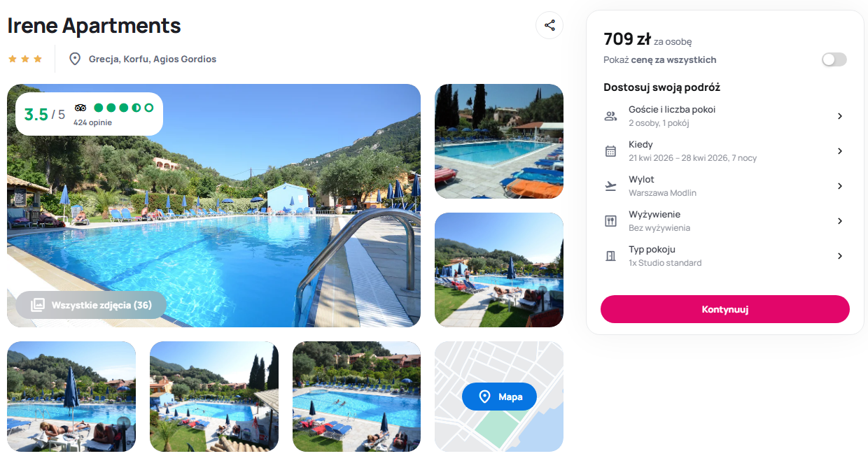Open the Mapa button on map tile
The image size is (868, 463).
point(499,397)
